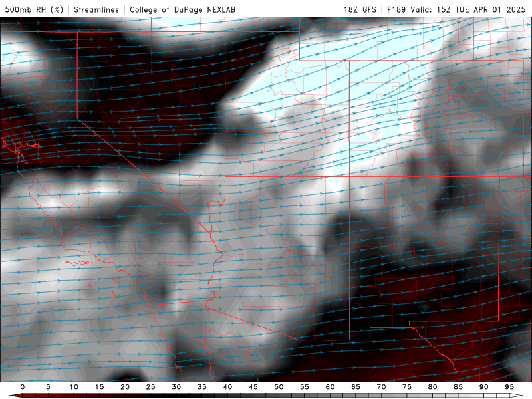The image size is (532, 399).
Task: Click the "60" color scale label
Action: pos(330,387)
